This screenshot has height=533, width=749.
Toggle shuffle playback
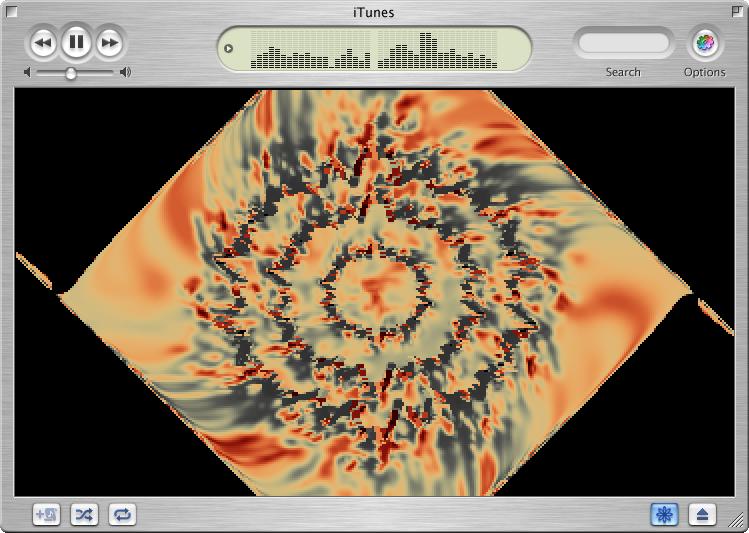point(84,514)
